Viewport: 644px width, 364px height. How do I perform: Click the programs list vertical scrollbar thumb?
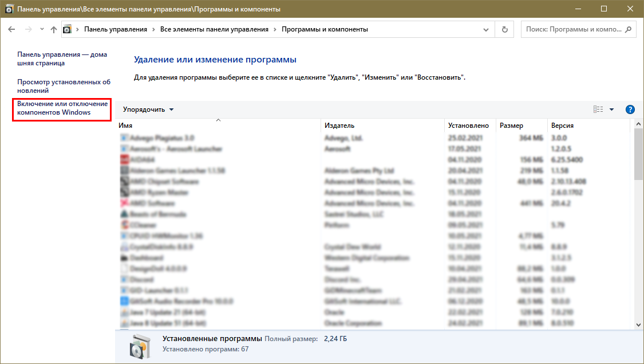coord(639,155)
